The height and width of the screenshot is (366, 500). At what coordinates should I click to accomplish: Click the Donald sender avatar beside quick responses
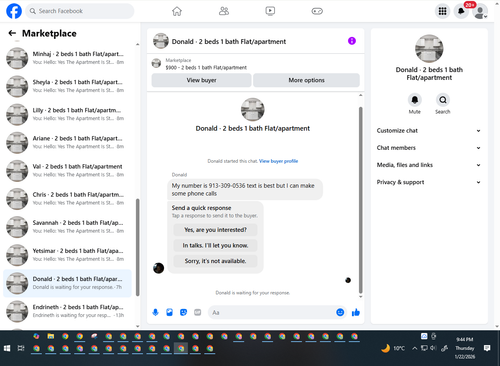click(158, 268)
